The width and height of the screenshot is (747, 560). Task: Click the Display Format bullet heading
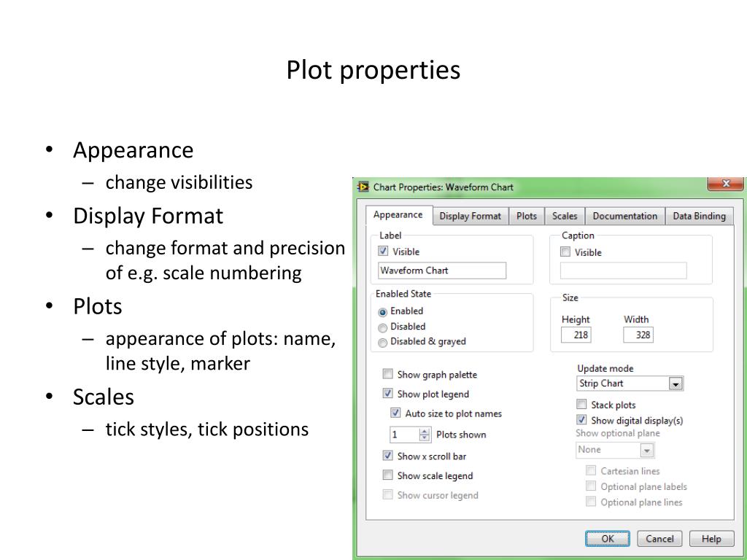pyautogui.click(x=148, y=216)
